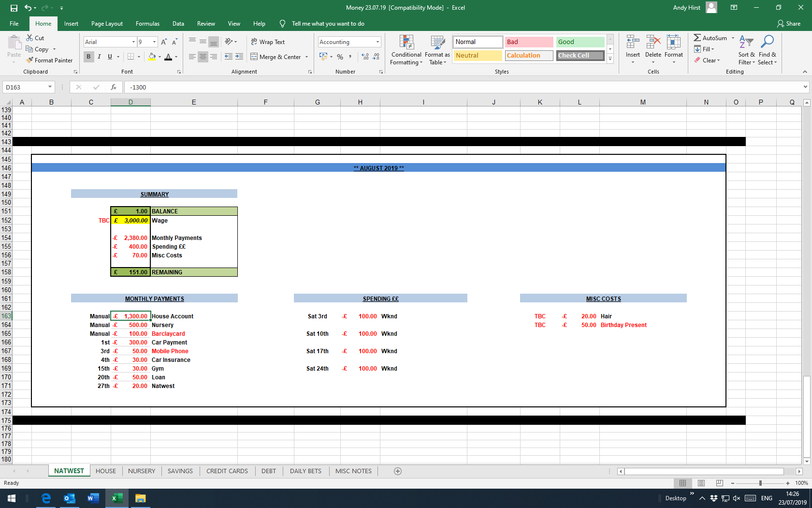Click inside the formula bar showing -1300
This screenshot has height=508, width=812.
click(435, 88)
